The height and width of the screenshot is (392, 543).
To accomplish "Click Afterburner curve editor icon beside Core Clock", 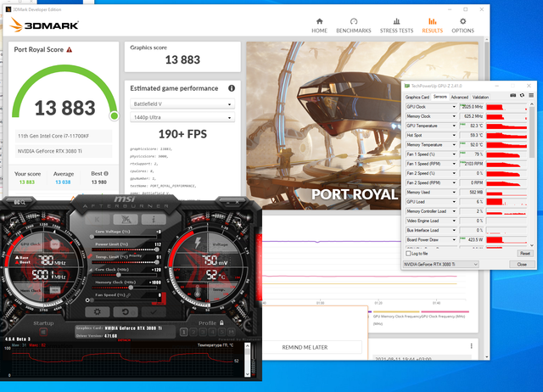I will (x=92, y=270).
